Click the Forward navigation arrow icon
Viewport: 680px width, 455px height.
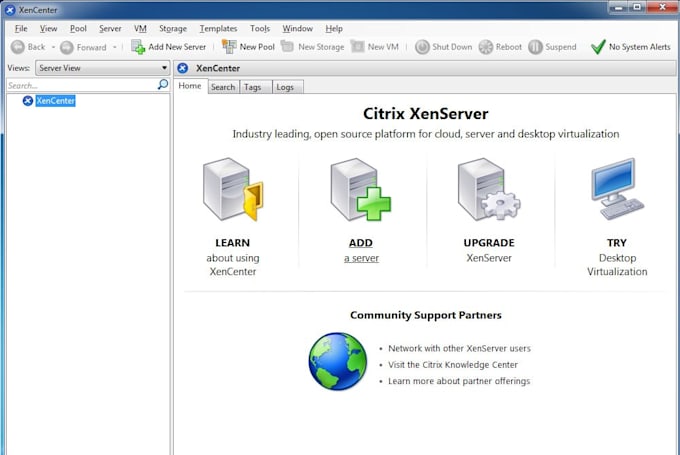[x=67, y=47]
